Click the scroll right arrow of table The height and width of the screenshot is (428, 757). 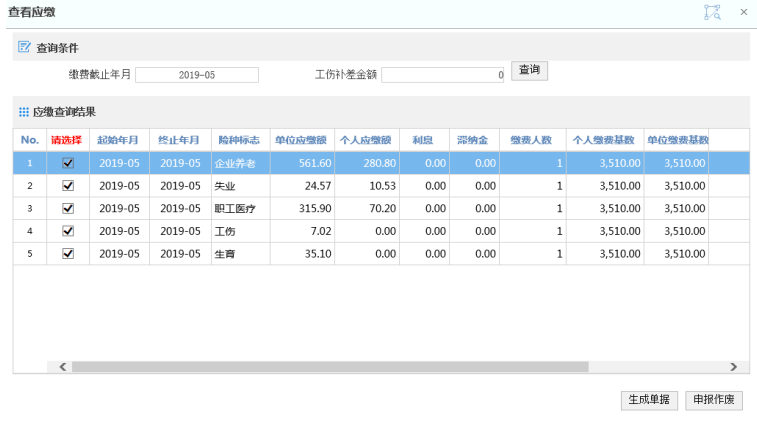(733, 367)
